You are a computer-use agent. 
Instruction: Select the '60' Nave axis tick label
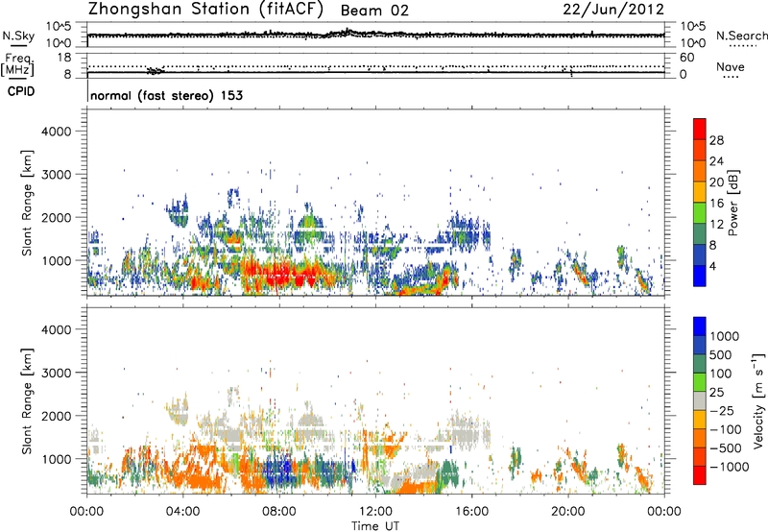point(687,58)
